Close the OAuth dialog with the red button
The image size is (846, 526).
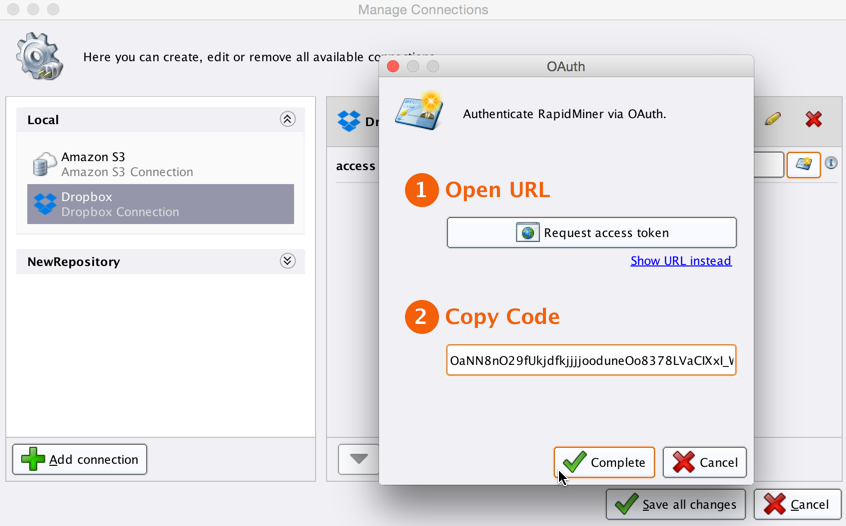[x=393, y=66]
